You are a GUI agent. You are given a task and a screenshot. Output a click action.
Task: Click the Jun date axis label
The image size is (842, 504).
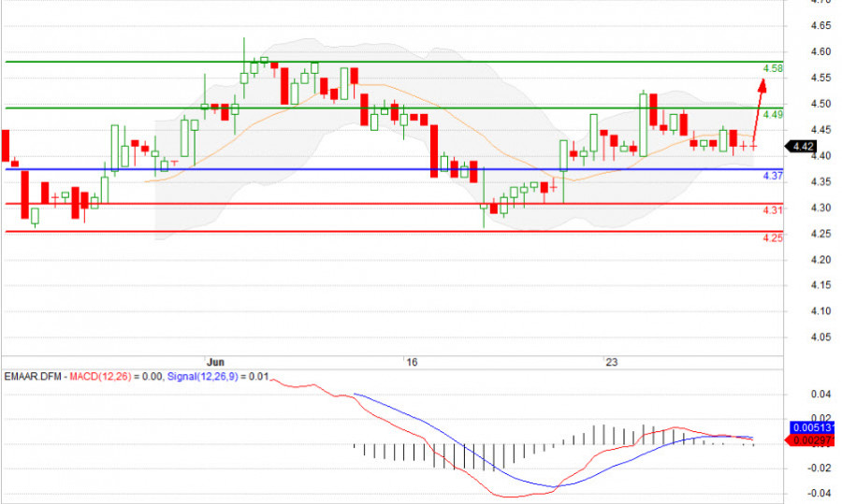(x=215, y=362)
